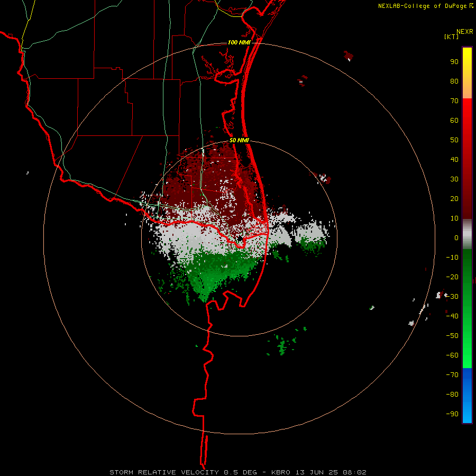Click the 20 value on velocity scale
The width and height of the screenshot is (476, 476).
(454, 199)
